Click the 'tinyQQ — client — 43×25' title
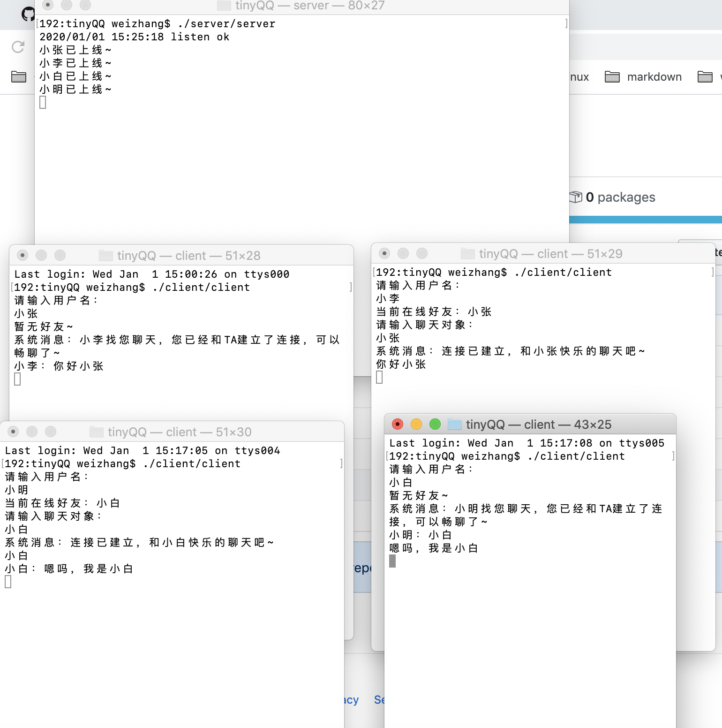This screenshot has width=722, height=728. click(x=539, y=425)
